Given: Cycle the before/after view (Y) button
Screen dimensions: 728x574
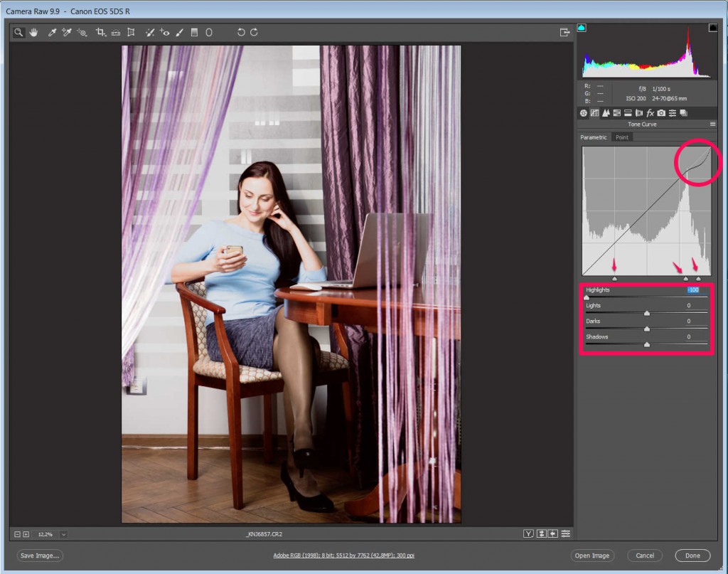Looking at the screenshot, I should (x=528, y=534).
